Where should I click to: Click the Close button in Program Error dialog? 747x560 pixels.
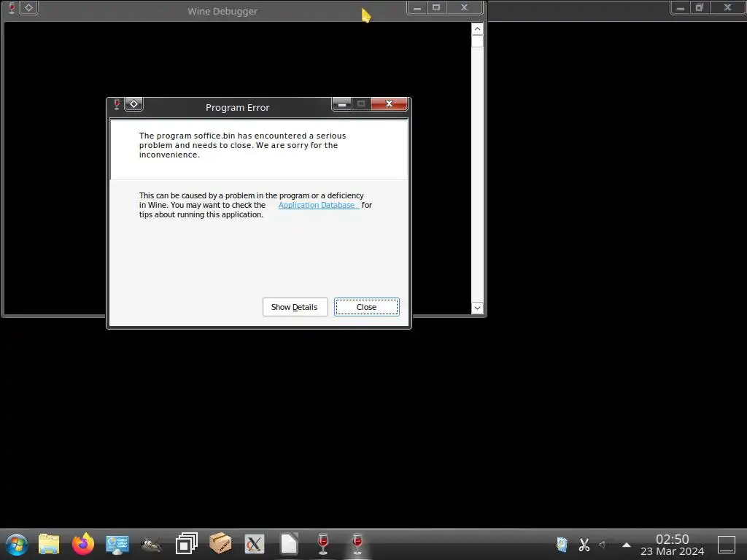tap(366, 307)
